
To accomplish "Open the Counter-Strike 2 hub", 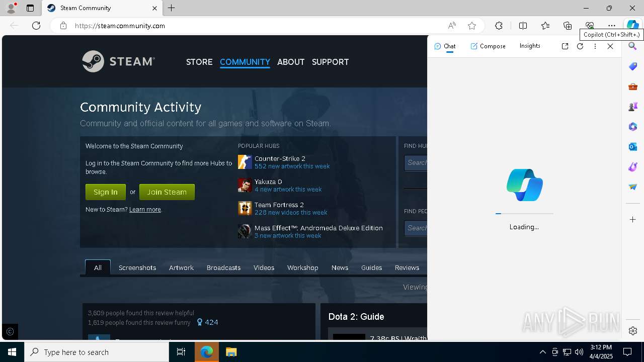I will click(280, 158).
